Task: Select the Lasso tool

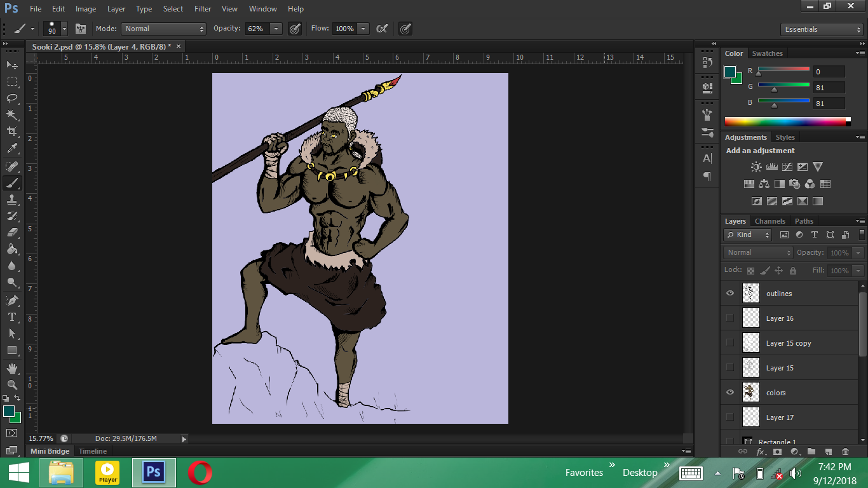Action: click(x=12, y=98)
